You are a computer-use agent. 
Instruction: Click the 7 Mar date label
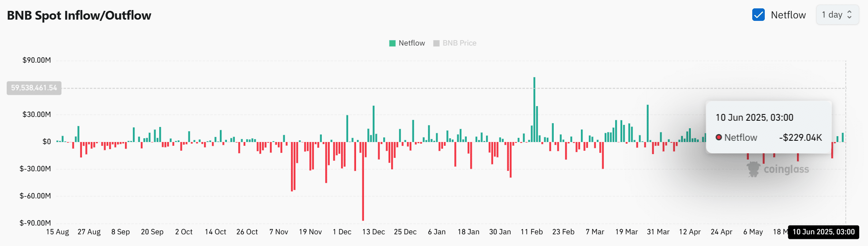pos(595,232)
